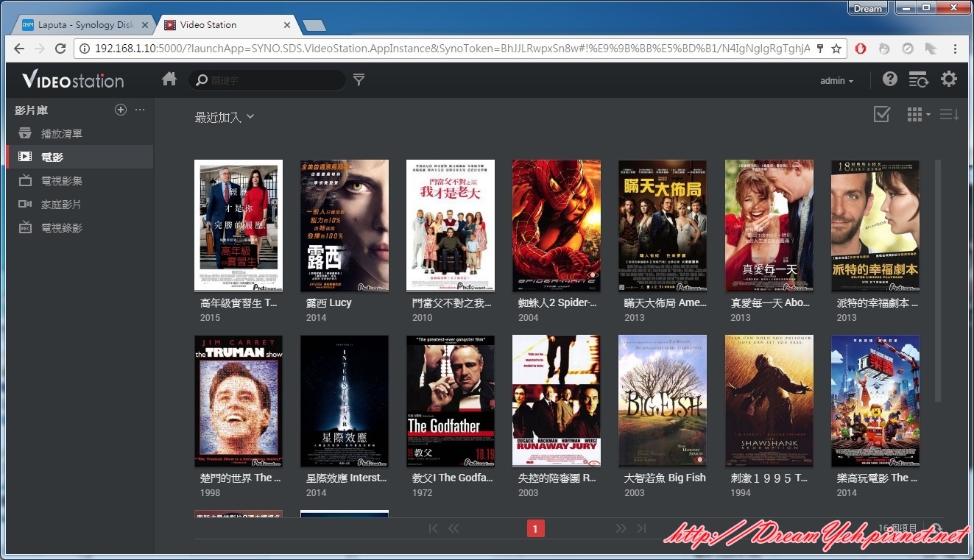This screenshot has height=560, width=974.
Task: Select 電影 library in the sidebar
Action: 80,157
